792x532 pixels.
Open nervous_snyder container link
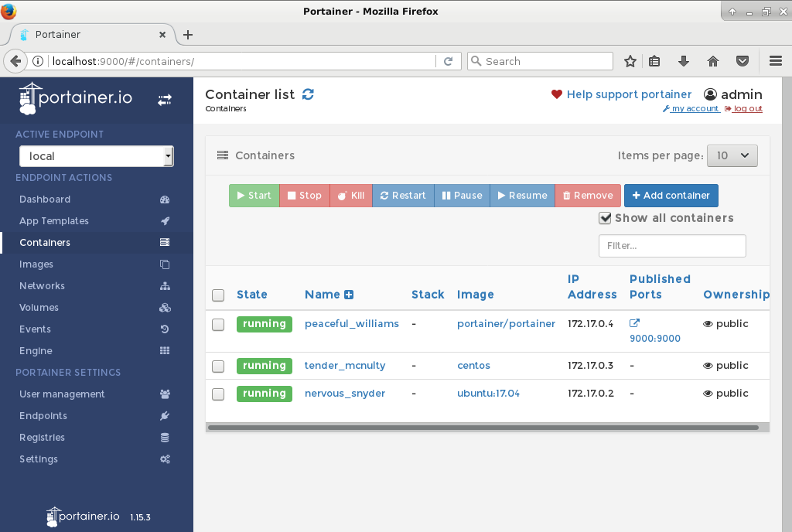(345, 393)
